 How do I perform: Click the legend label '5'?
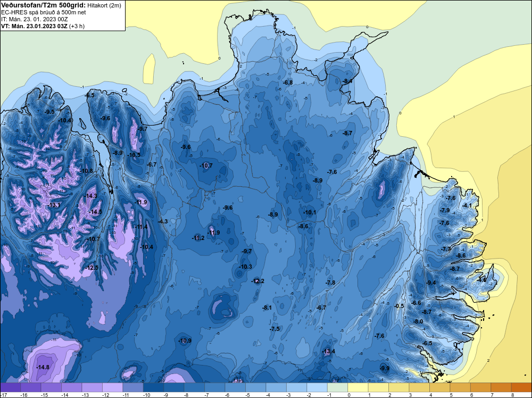point(451,395)
